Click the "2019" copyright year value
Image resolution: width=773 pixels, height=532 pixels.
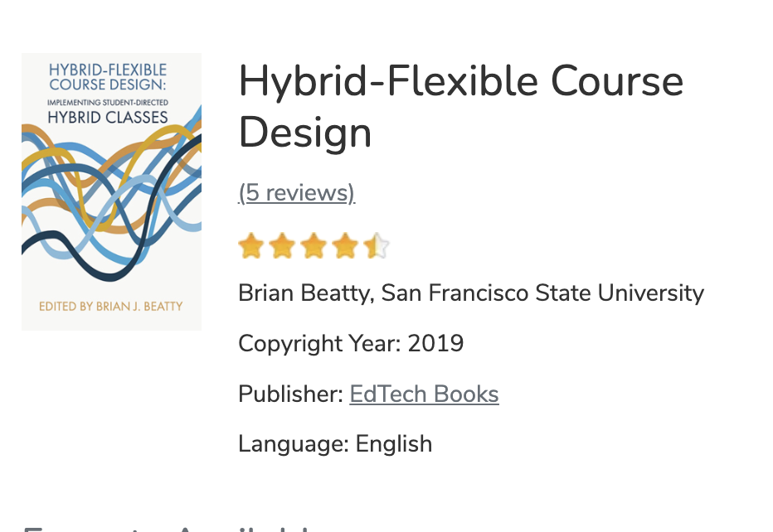coord(435,343)
